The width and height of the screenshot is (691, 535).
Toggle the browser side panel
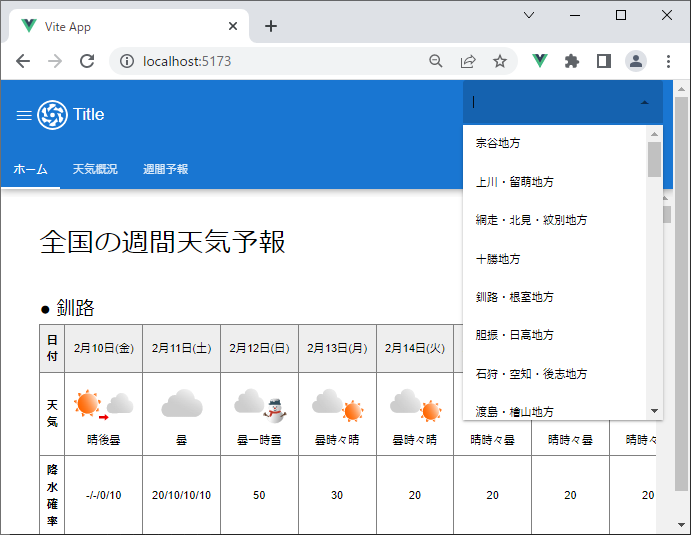click(604, 61)
